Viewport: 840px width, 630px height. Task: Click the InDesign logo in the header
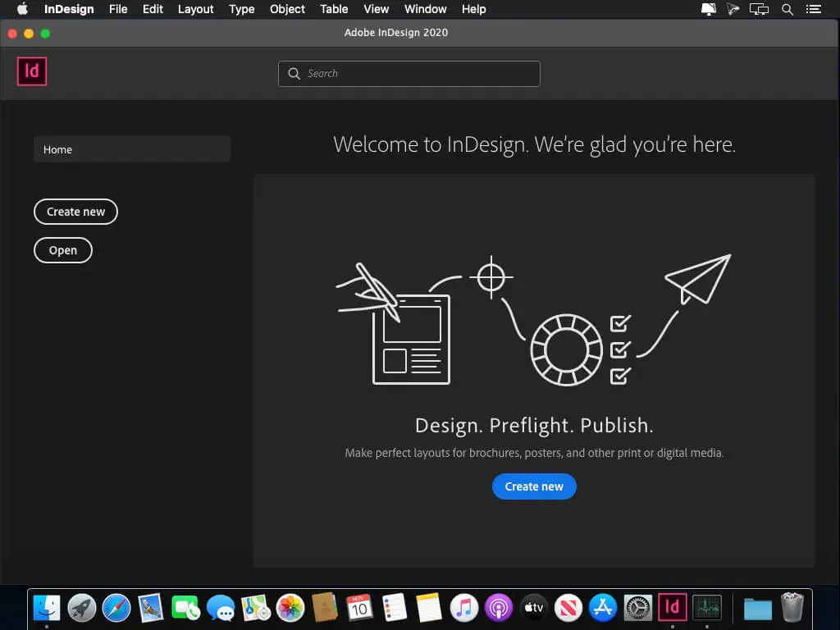[32, 71]
